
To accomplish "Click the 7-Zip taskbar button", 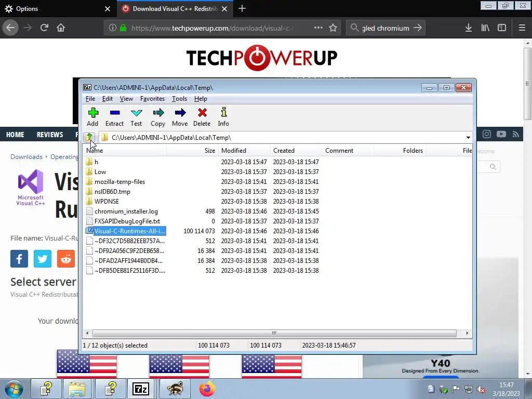I will click(x=140, y=389).
